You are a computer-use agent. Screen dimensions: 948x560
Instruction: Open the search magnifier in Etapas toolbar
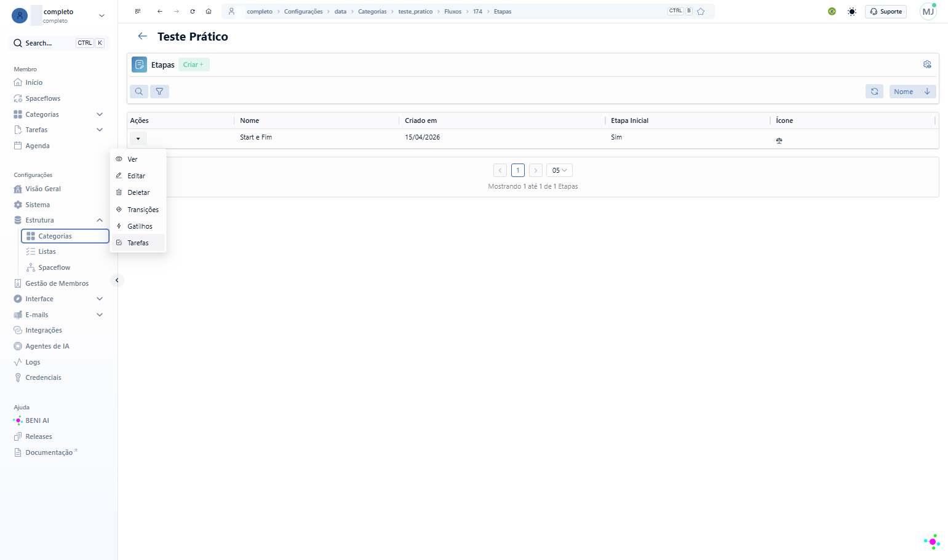(139, 92)
